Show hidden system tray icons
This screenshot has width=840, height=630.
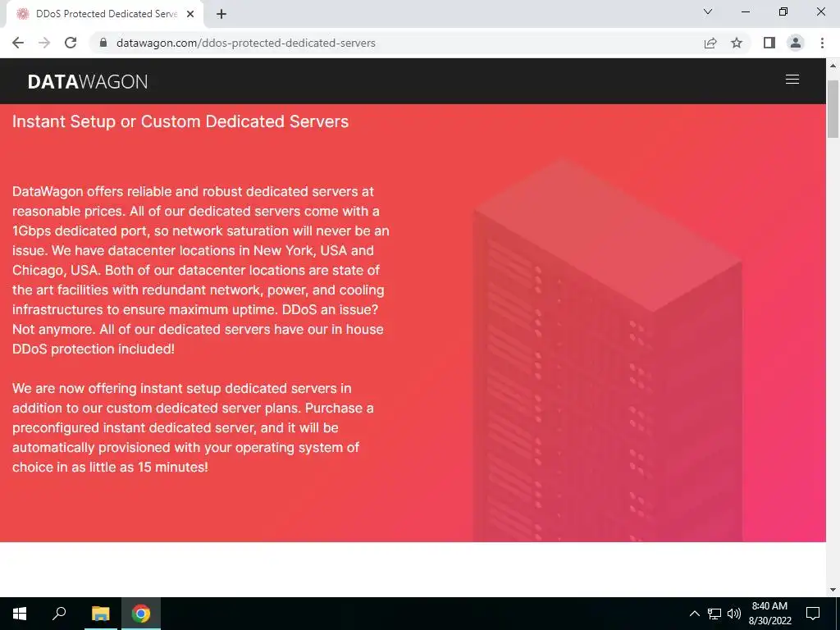click(x=694, y=614)
